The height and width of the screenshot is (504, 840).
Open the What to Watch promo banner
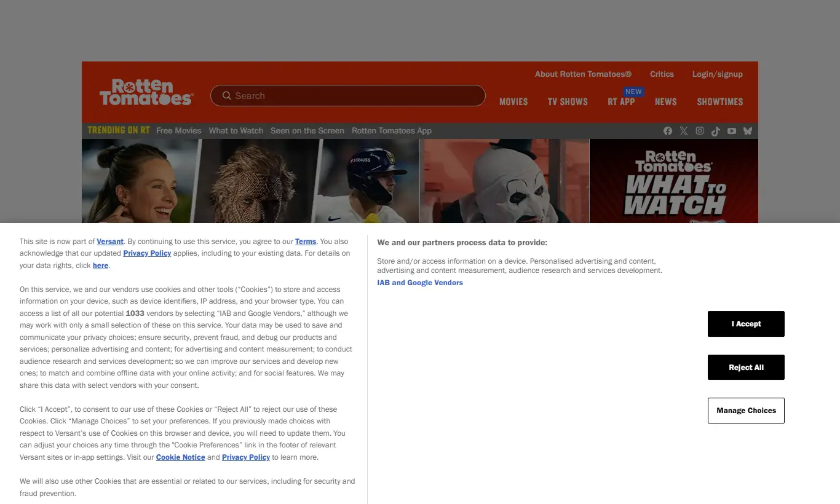pos(674,181)
